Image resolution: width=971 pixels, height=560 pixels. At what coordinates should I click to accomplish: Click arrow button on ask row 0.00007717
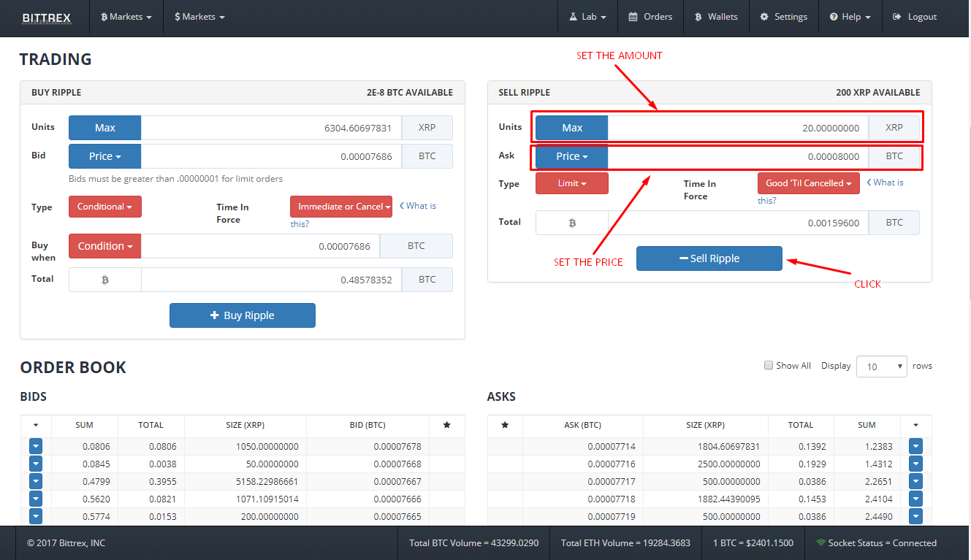[x=915, y=481]
